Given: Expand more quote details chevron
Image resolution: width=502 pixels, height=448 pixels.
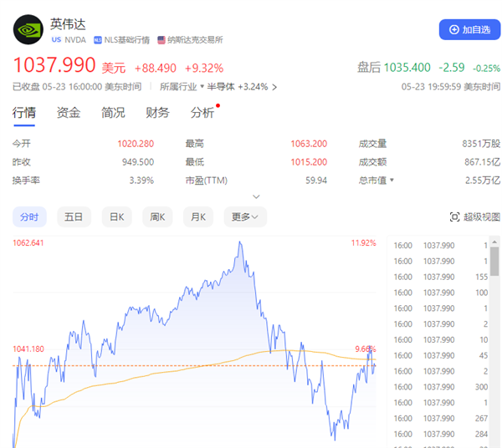Looking at the screenshot, I should [256, 196].
